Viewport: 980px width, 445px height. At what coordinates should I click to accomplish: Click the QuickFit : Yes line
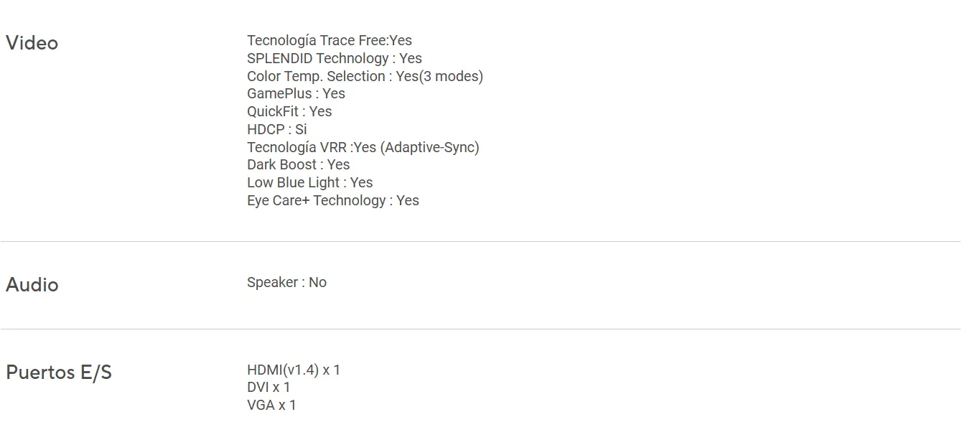(x=289, y=111)
